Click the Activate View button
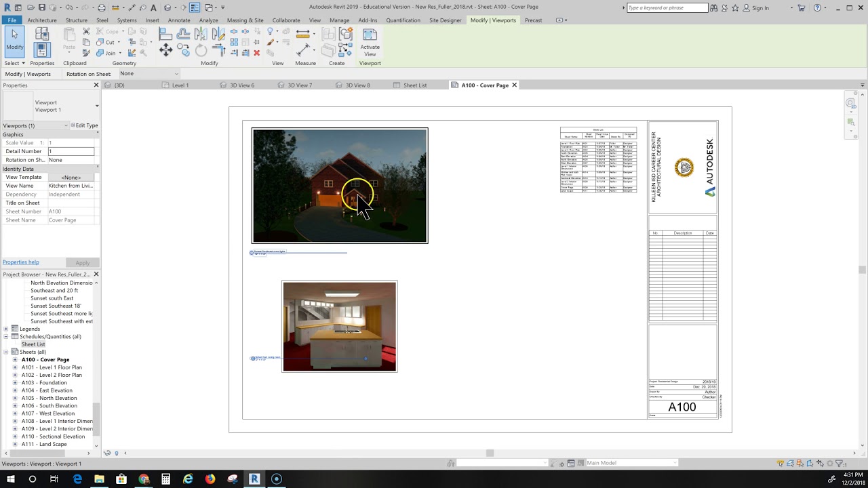Image resolution: width=868 pixels, height=488 pixels. pyautogui.click(x=370, y=43)
